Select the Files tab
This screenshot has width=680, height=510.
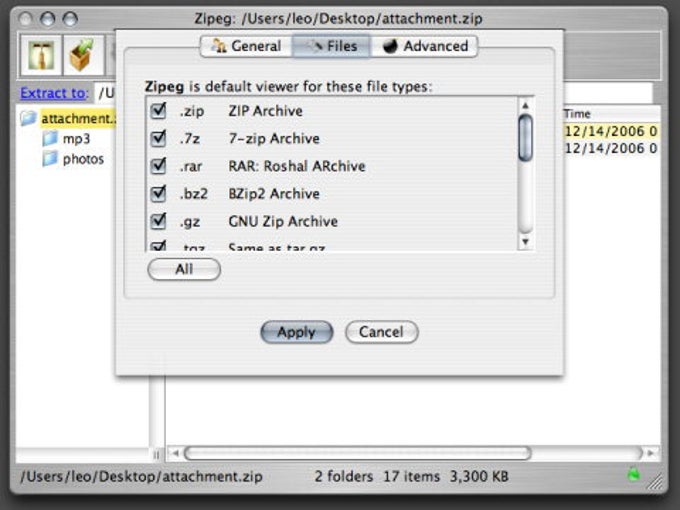332,46
